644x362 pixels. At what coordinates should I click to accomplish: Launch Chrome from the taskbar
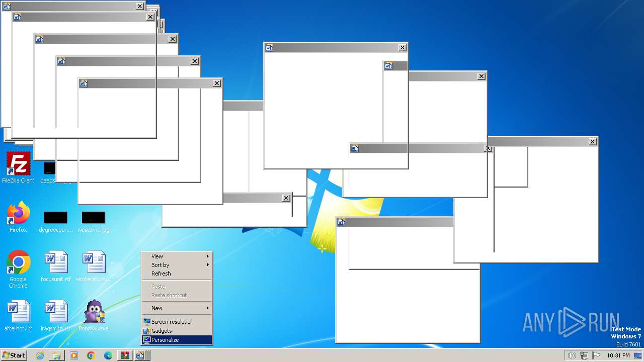[x=91, y=355]
